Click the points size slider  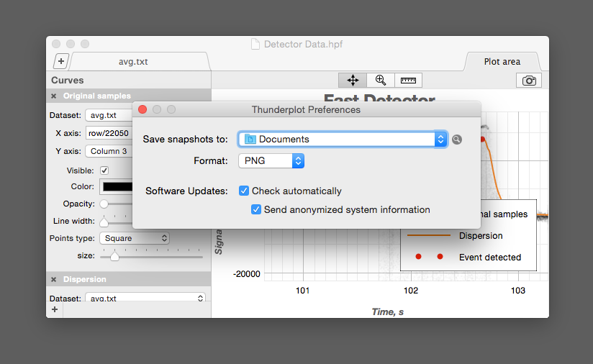tap(153, 255)
